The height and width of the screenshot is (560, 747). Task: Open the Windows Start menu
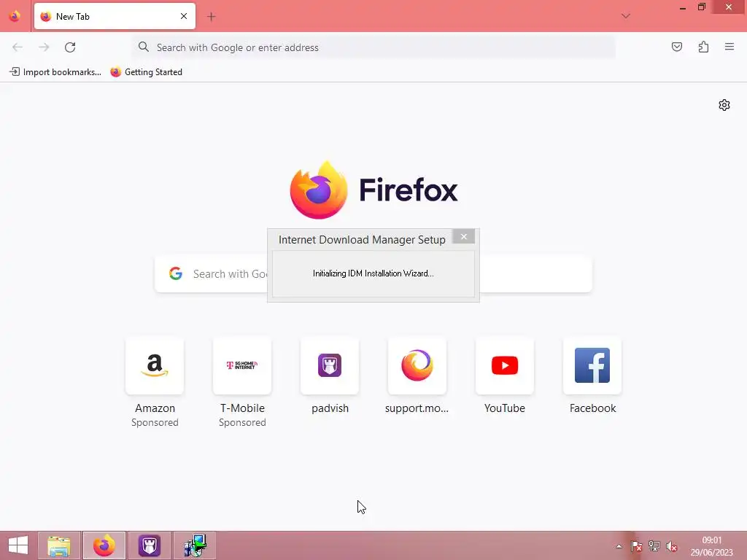[18, 545]
